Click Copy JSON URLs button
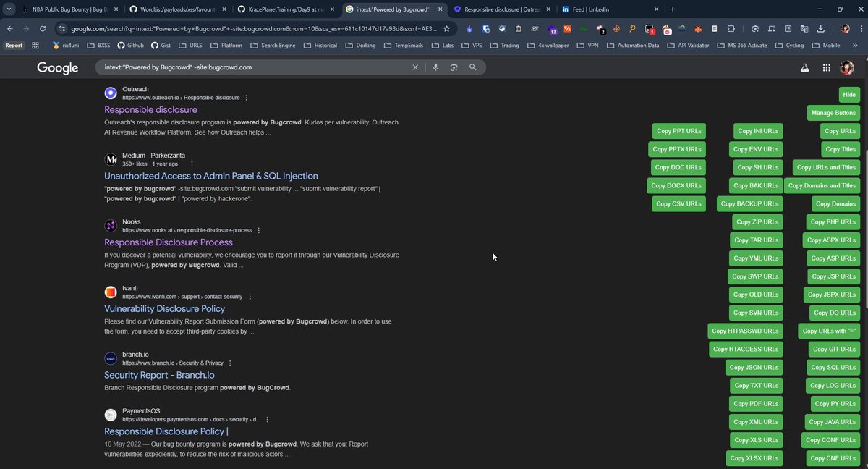This screenshot has height=469, width=868. click(754, 367)
